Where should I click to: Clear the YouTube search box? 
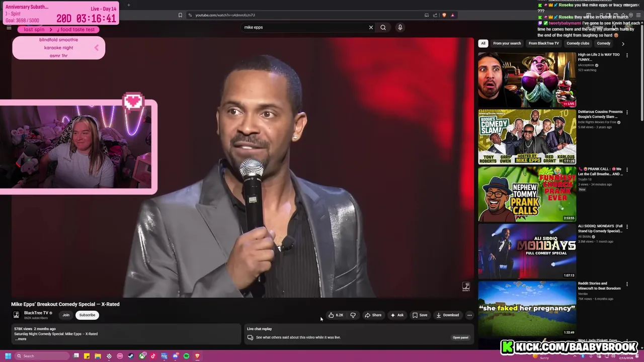(371, 27)
